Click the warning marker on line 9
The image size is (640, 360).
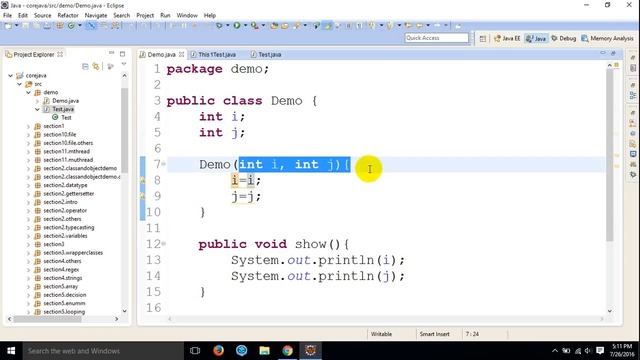tap(142, 196)
